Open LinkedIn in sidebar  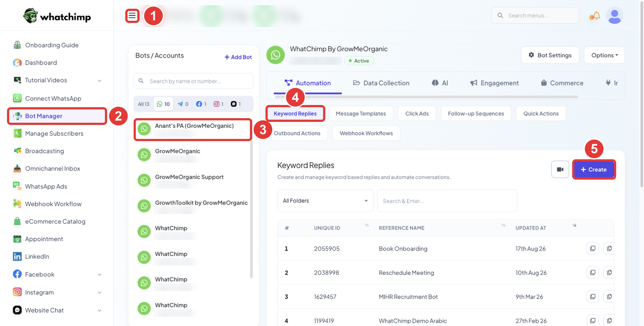pos(37,257)
